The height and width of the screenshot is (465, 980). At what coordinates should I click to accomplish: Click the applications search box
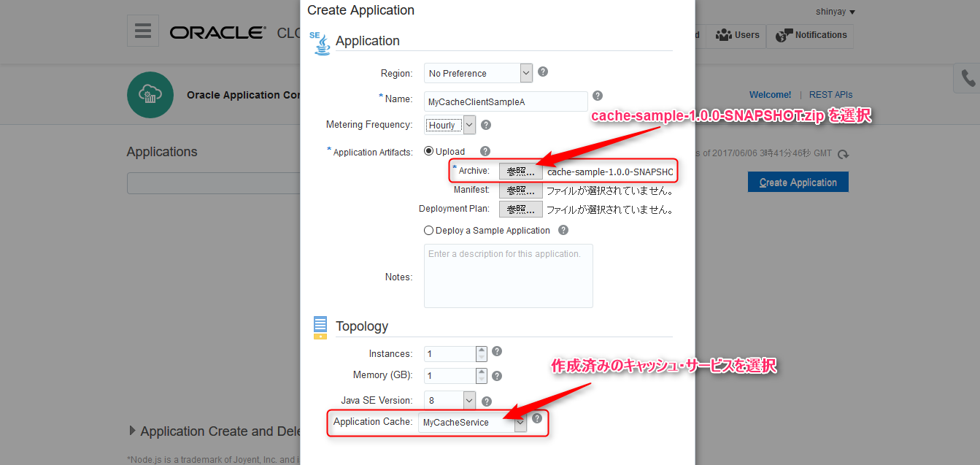(214, 183)
